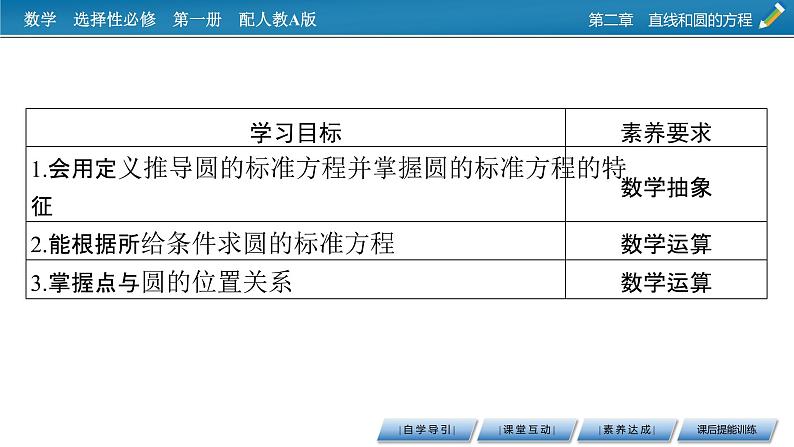Select the second objective 能根据所给条件求圆的标准方程
This screenshot has width=794, height=447.
pyautogui.click(x=212, y=244)
